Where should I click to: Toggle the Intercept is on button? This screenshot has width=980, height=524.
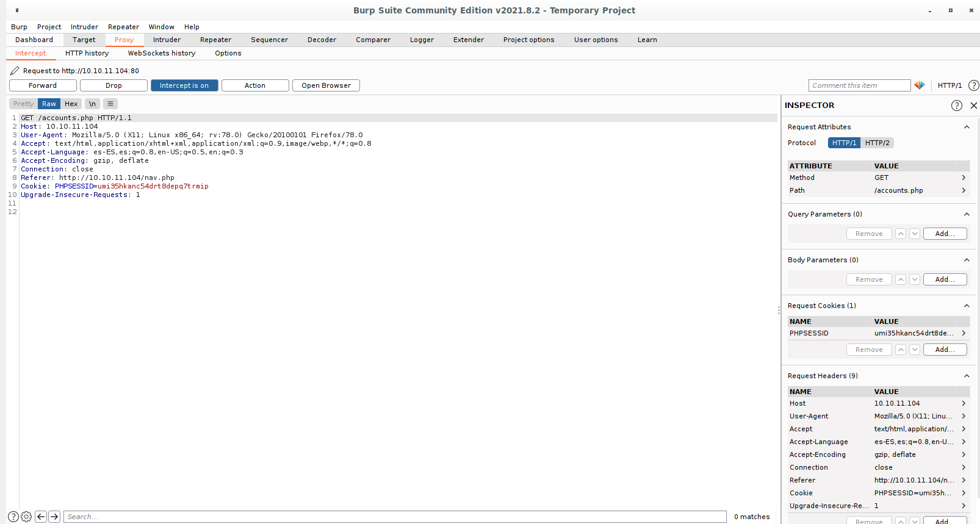pyautogui.click(x=184, y=85)
